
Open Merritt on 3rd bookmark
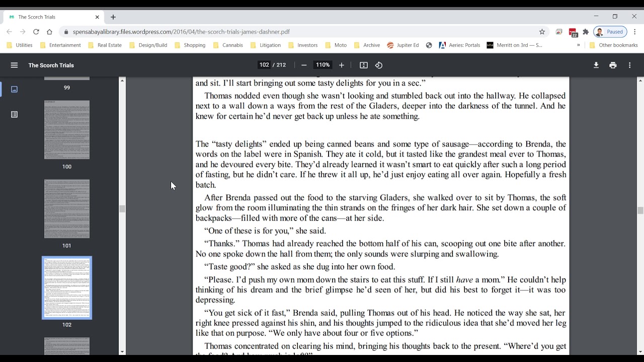pyautogui.click(x=515, y=45)
